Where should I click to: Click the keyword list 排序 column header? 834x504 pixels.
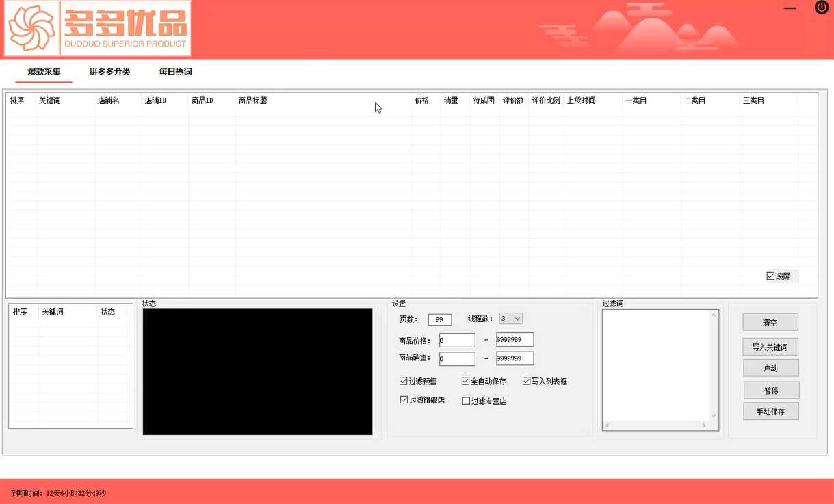pos(24,312)
